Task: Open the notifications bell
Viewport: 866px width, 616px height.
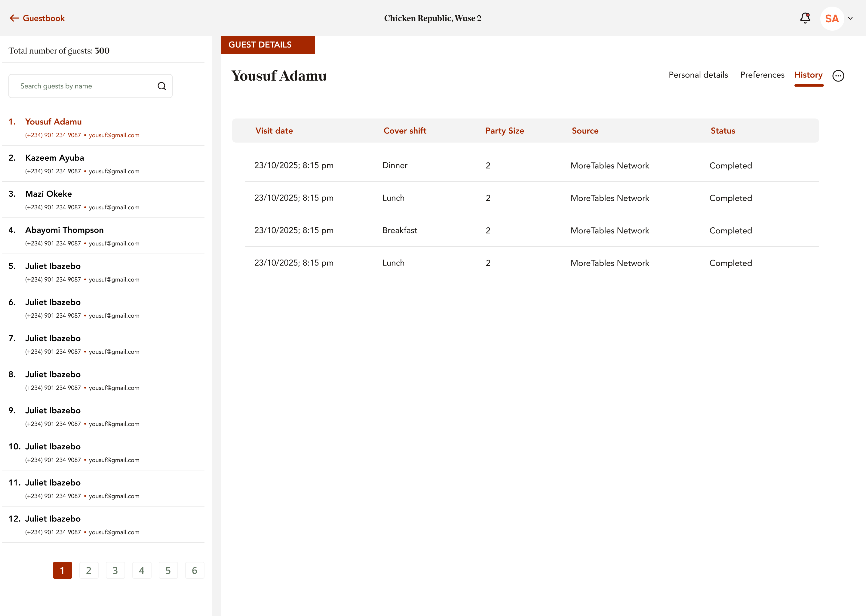Action: pos(805,18)
